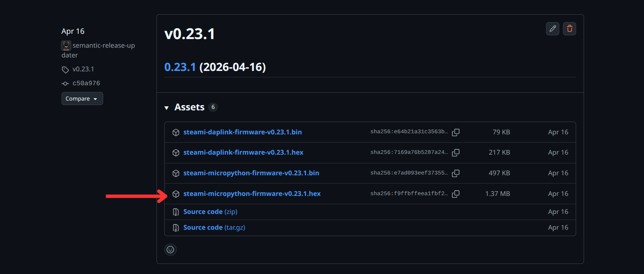644x274 pixels.
Task: Collapse the Assets section triangle
Action: click(167, 108)
